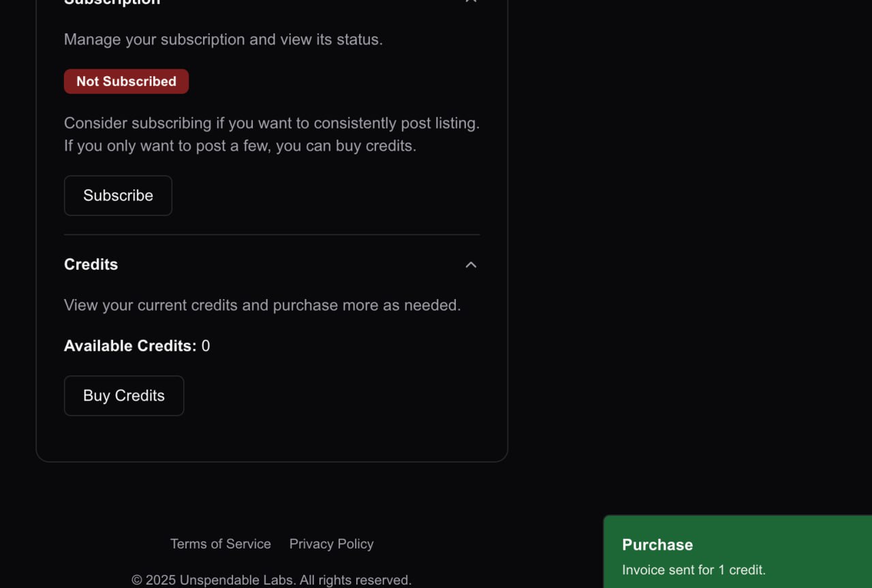Viewport: 872px width, 588px height.
Task: Click the Consider subscribing paragraph
Action: coord(272,134)
